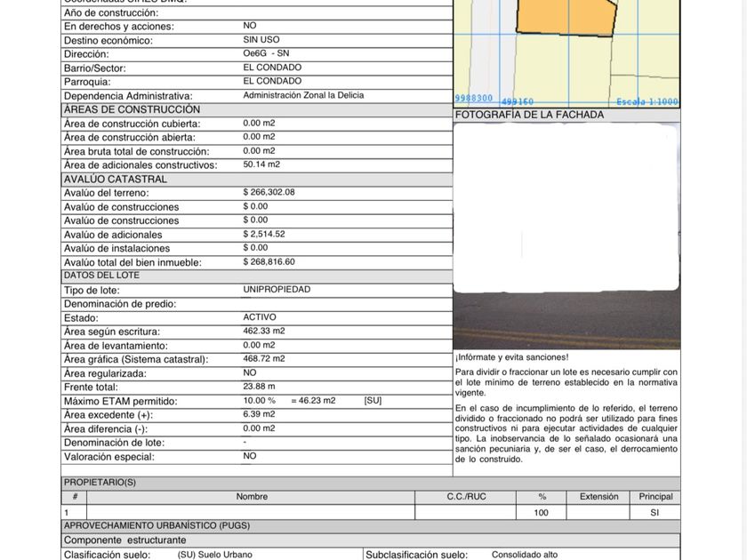Select the 'UNIPROPIEDAD' lot type value
Viewport: 747px width, 560px height.
[x=277, y=290]
